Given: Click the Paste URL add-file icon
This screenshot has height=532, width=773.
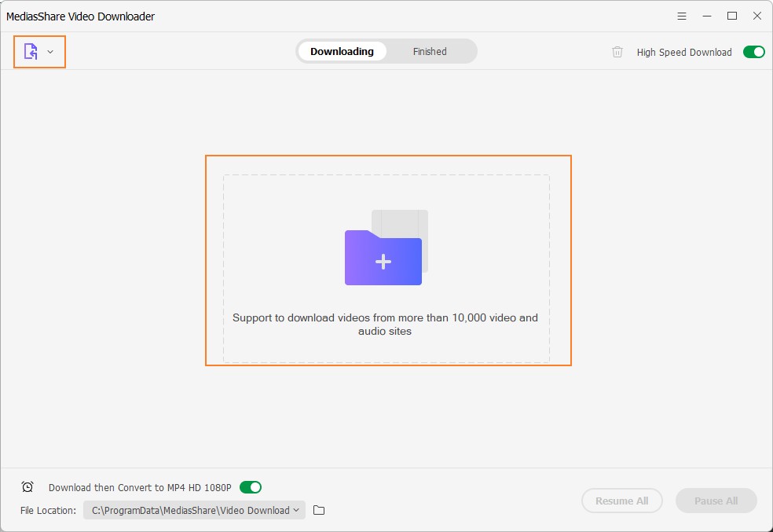Looking at the screenshot, I should pyautogui.click(x=31, y=52).
